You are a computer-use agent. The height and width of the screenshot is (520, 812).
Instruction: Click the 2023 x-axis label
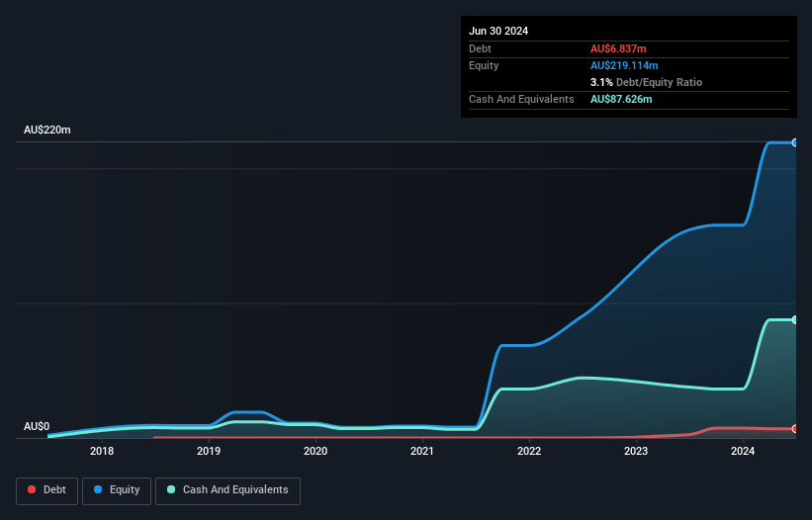click(x=636, y=451)
